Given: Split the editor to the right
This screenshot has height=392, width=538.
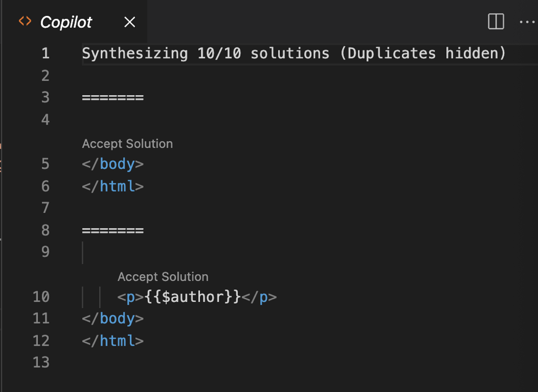Looking at the screenshot, I should [x=496, y=22].
